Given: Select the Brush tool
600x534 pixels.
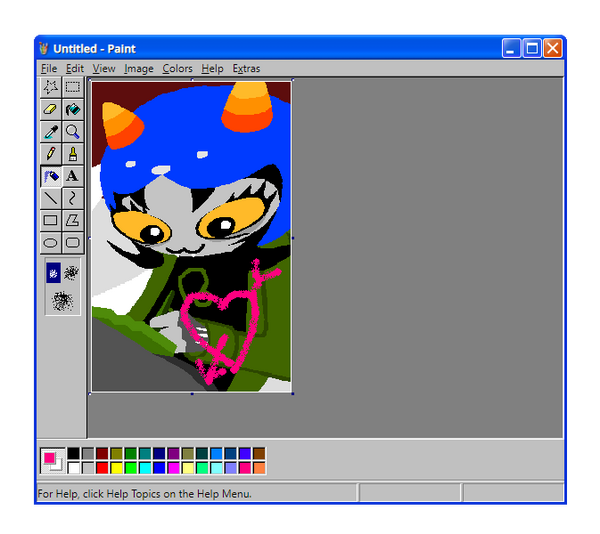Looking at the screenshot, I should (x=73, y=154).
